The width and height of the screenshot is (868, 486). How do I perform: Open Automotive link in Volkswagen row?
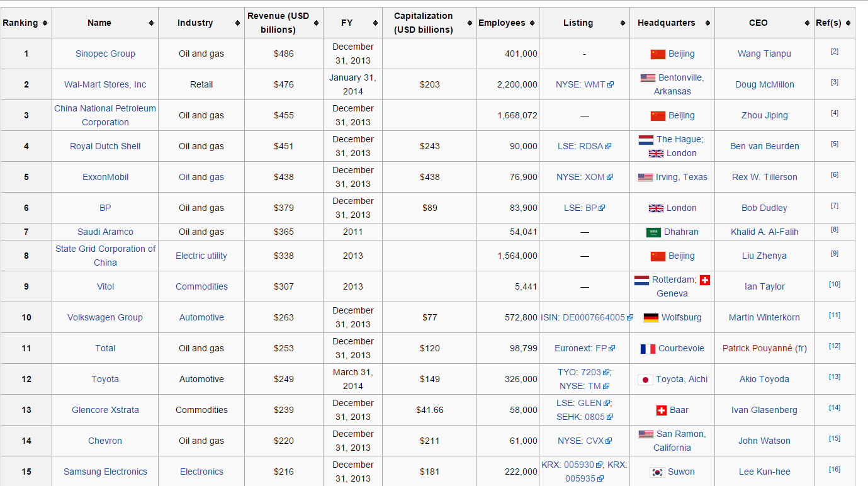click(x=201, y=317)
